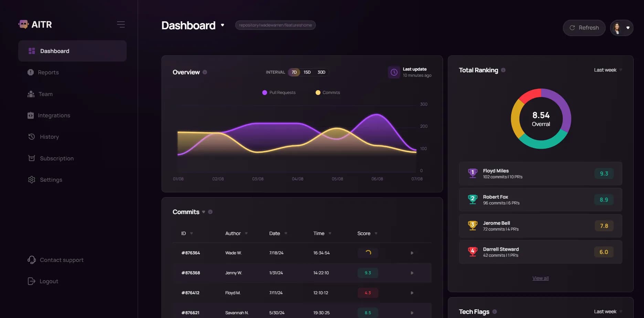Image resolution: width=644 pixels, height=318 pixels.
Task: Toggle the Commits series in the legend
Action: pos(327,92)
